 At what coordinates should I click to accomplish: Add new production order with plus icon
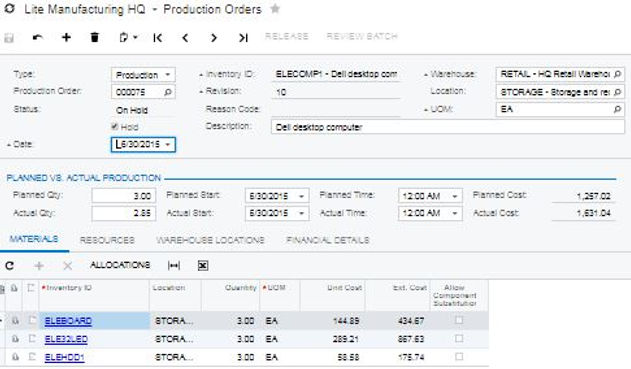pos(66,37)
